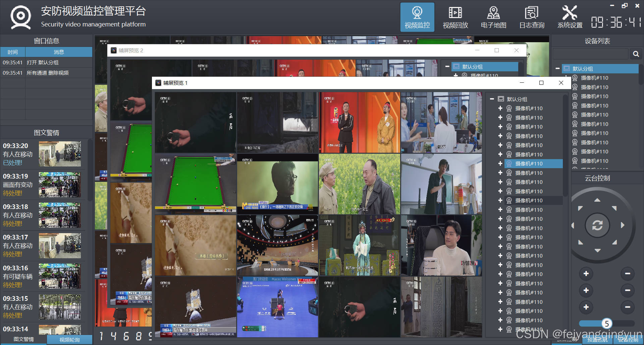The image size is (644, 345).
Task: Open the 09:33:16 suspicious vehicle alarm thumbnail
Action: pos(60,276)
